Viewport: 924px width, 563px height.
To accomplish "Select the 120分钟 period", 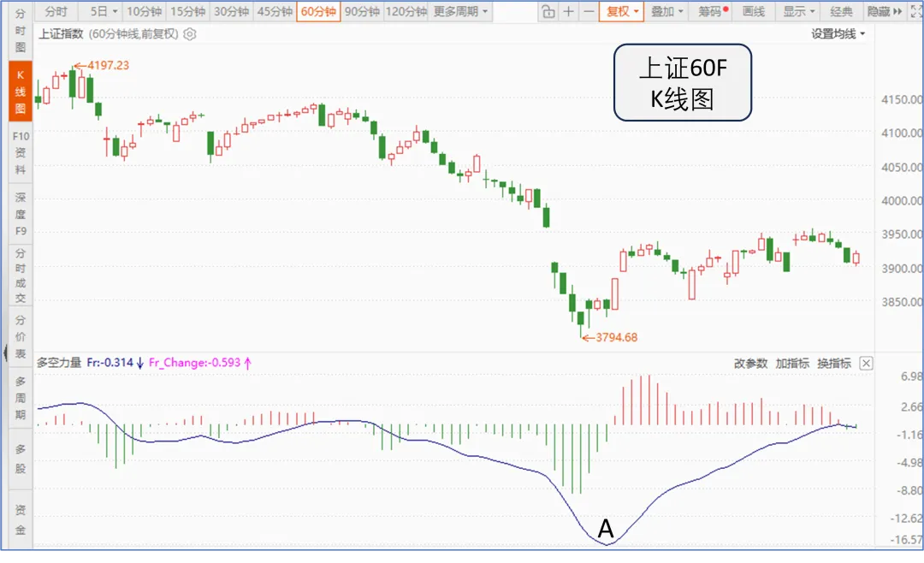I will [406, 11].
